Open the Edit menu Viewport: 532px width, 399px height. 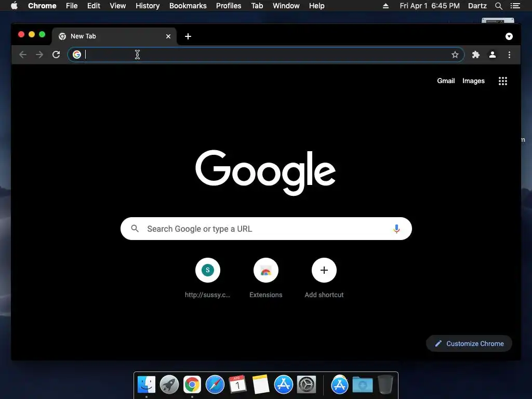pyautogui.click(x=94, y=6)
